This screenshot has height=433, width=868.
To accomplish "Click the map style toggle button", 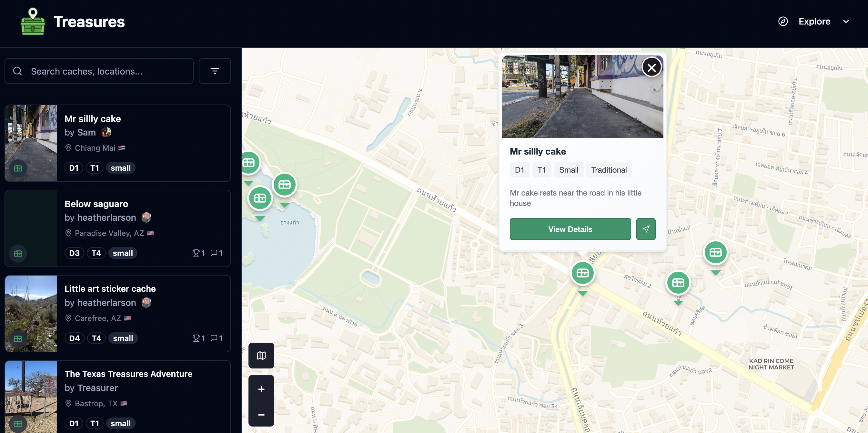I will (261, 355).
